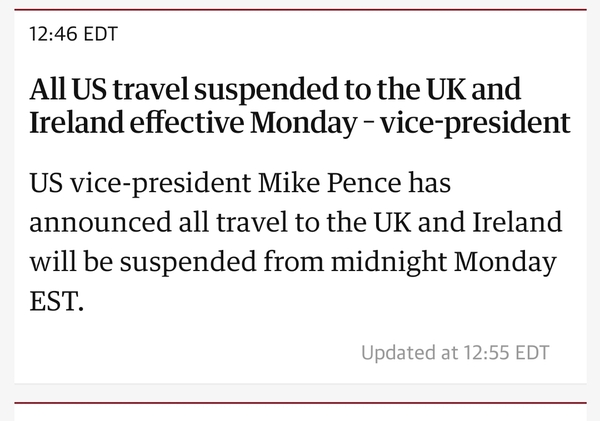Click EST. at the paragraph's end
The height and width of the screenshot is (421, 600).
click(55, 299)
